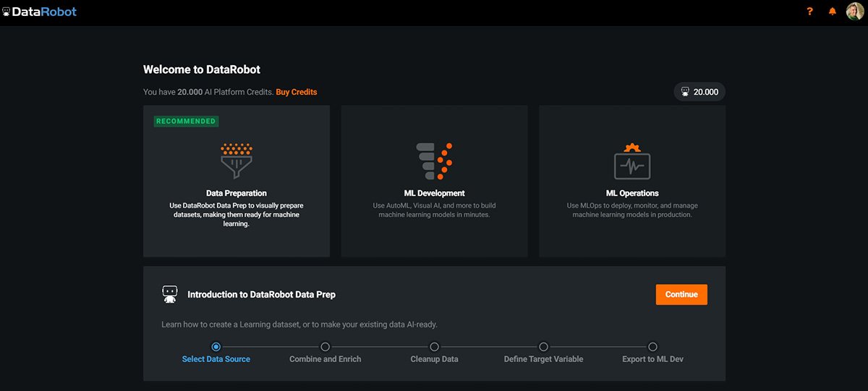The width and height of the screenshot is (868, 391).
Task: Select the Data Preparation funnel icon
Action: click(237, 160)
